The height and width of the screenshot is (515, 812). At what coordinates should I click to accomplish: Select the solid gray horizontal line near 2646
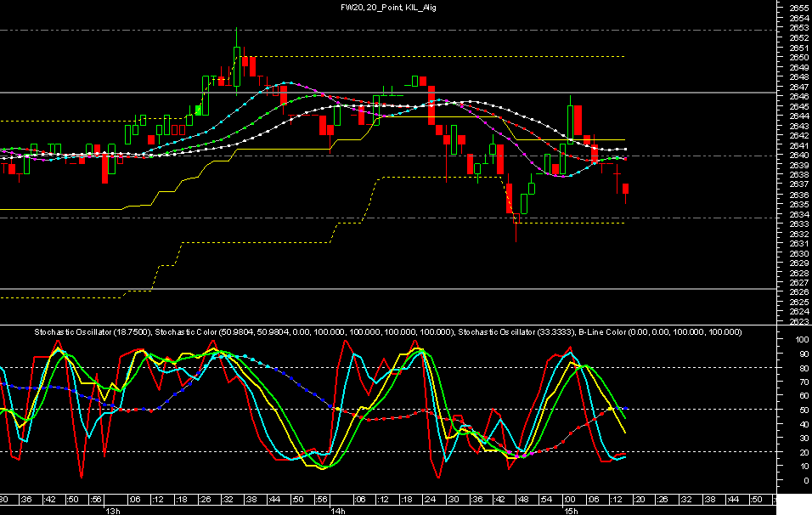point(388,93)
